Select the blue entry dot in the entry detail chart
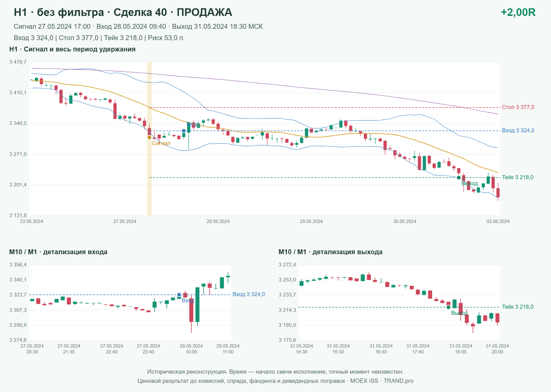Screen dimensions: 551x392 click(179, 295)
